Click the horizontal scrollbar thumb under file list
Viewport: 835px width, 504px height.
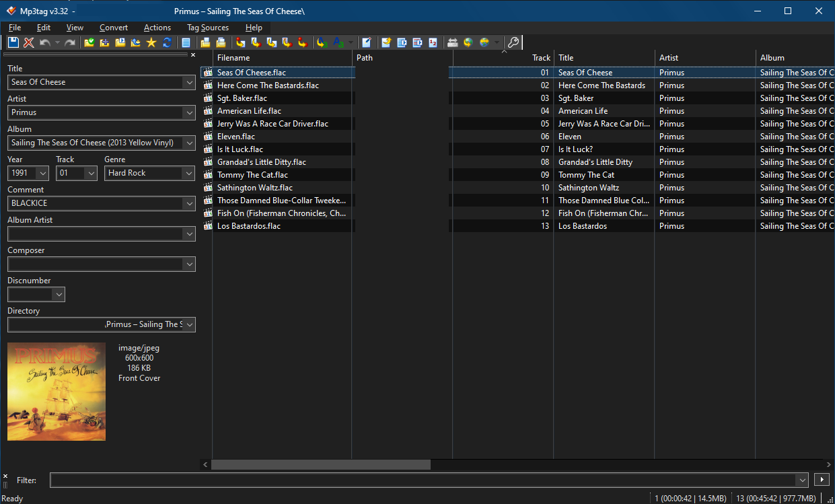(x=320, y=464)
